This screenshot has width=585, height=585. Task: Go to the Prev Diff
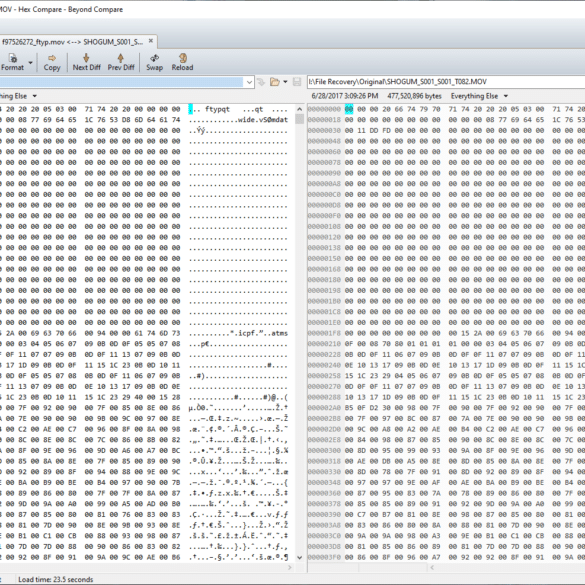click(x=121, y=62)
